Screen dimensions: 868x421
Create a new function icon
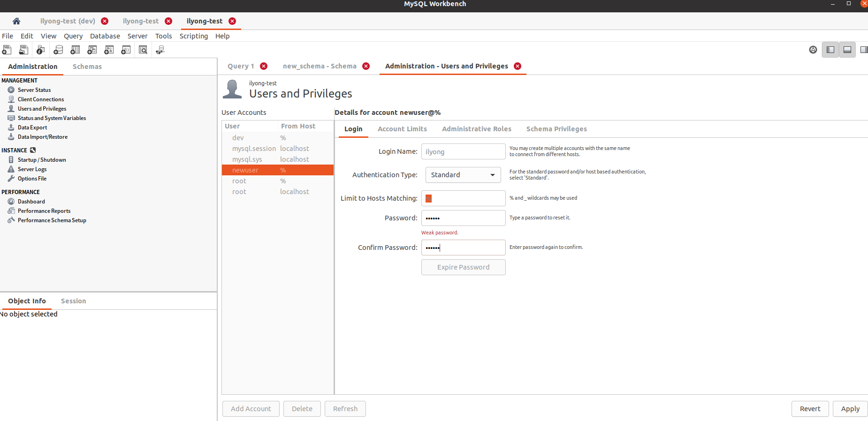[x=126, y=50]
